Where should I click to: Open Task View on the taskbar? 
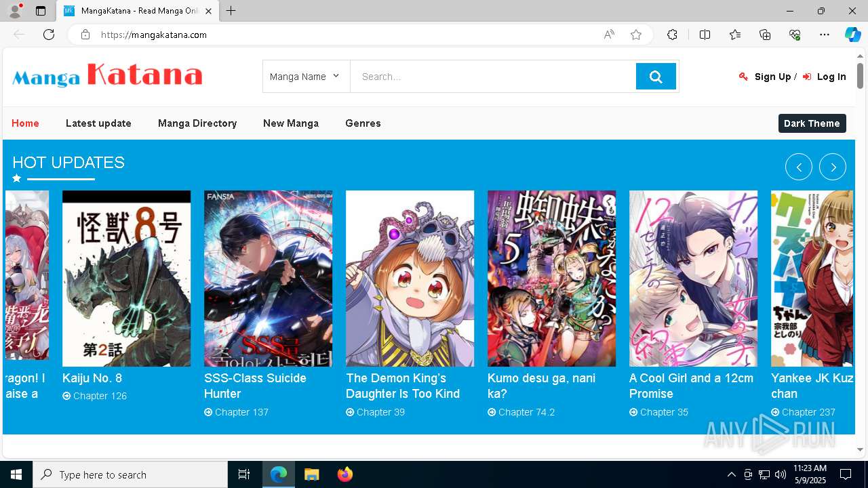coord(244,474)
